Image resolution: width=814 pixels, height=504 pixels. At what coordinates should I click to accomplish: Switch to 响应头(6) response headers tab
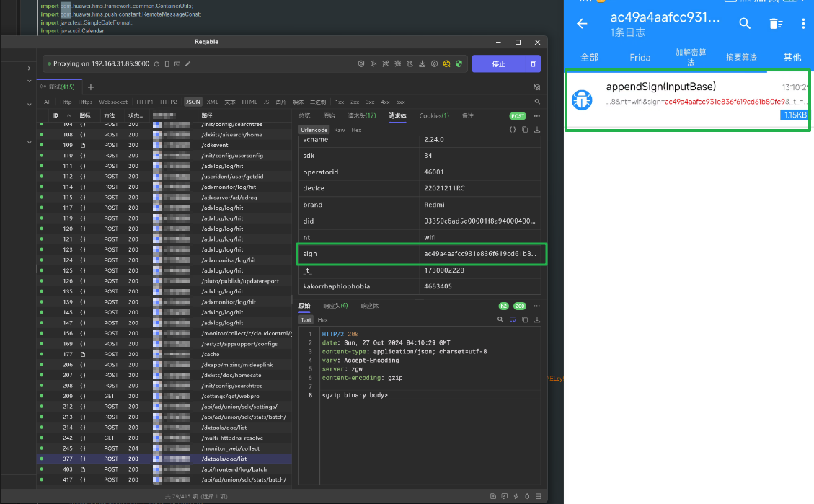[x=335, y=306]
